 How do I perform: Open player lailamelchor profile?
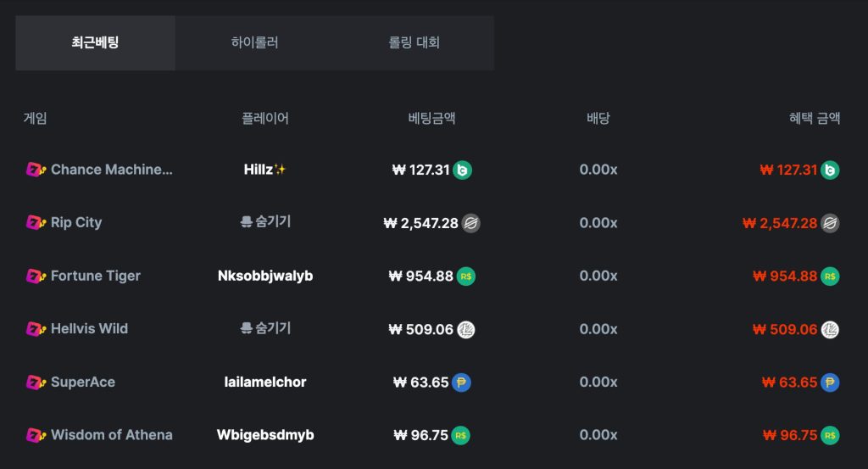click(x=265, y=382)
